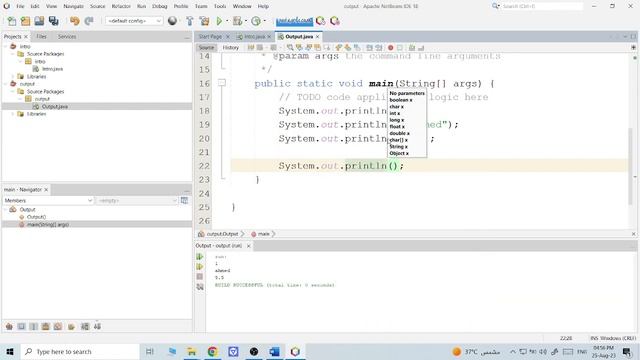This screenshot has width=640, height=360.
Task: Click the globe browser icon in toolbar
Action: tap(172, 21)
